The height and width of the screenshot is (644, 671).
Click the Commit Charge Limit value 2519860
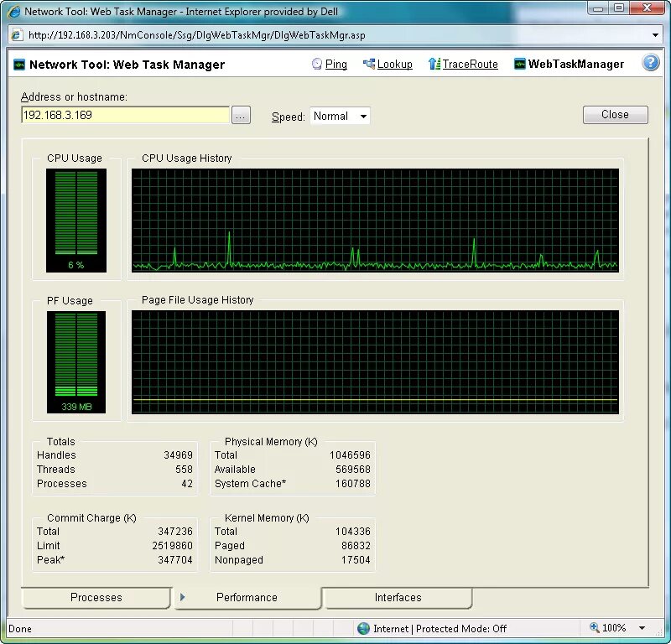point(173,546)
